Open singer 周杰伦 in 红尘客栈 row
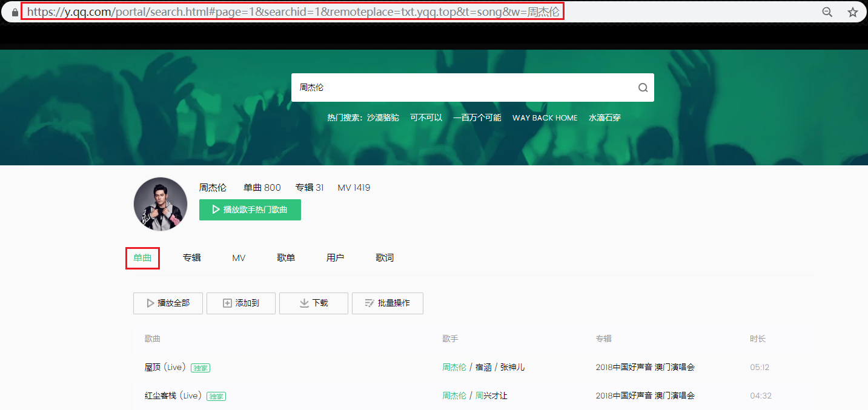 click(x=454, y=395)
